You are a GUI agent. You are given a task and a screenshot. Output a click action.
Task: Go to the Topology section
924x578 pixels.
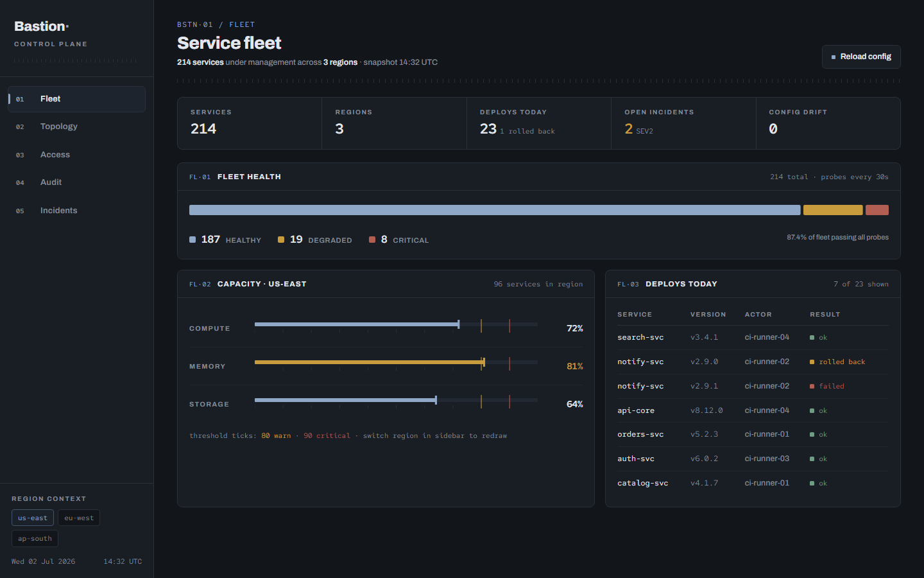pyautogui.click(x=76, y=127)
